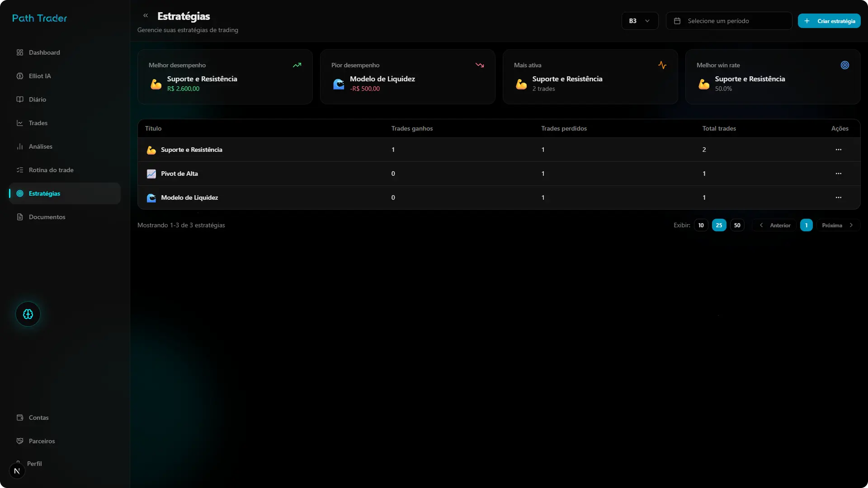Select 50 items per page

[x=737, y=225]
